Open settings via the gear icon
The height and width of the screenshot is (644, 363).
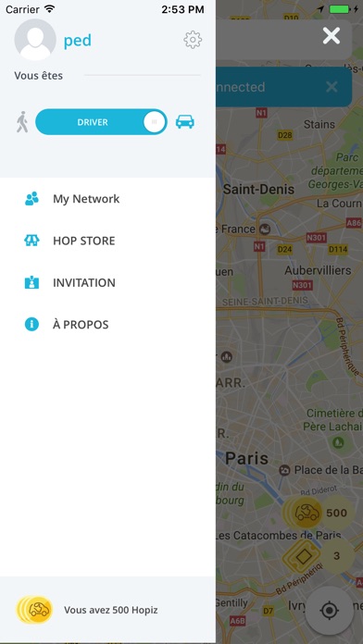point(193,40)
